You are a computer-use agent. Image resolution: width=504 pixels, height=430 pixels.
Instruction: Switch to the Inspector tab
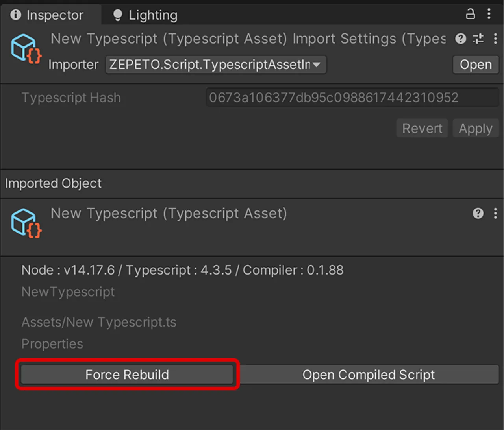(55, 15)
